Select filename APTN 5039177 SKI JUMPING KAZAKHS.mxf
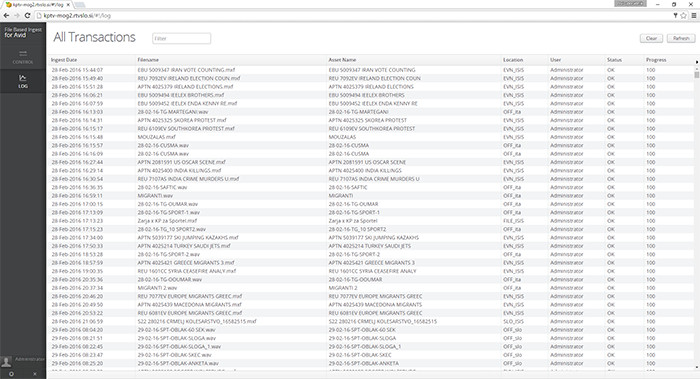The width and height of the screenshot is (700, 379). [188, 238]
